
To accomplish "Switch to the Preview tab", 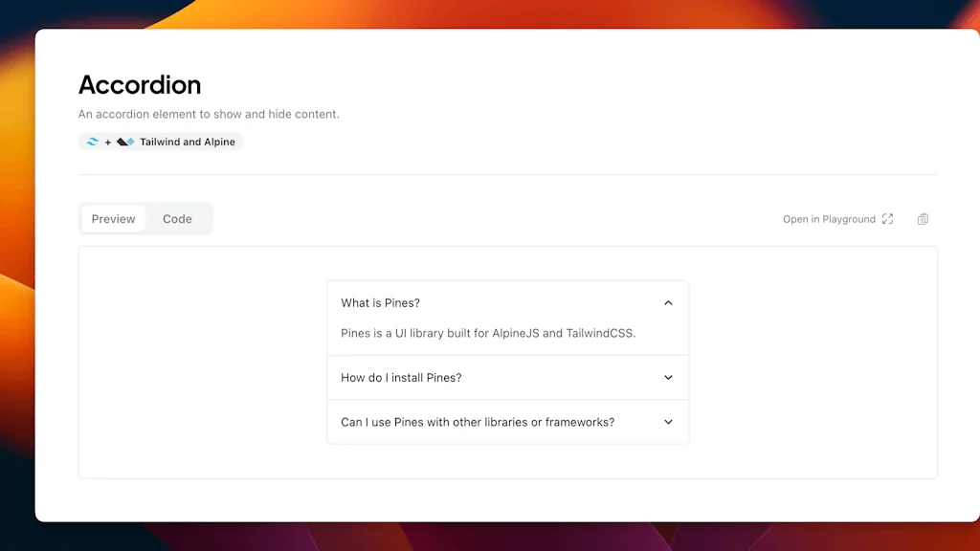I will 113,219.
